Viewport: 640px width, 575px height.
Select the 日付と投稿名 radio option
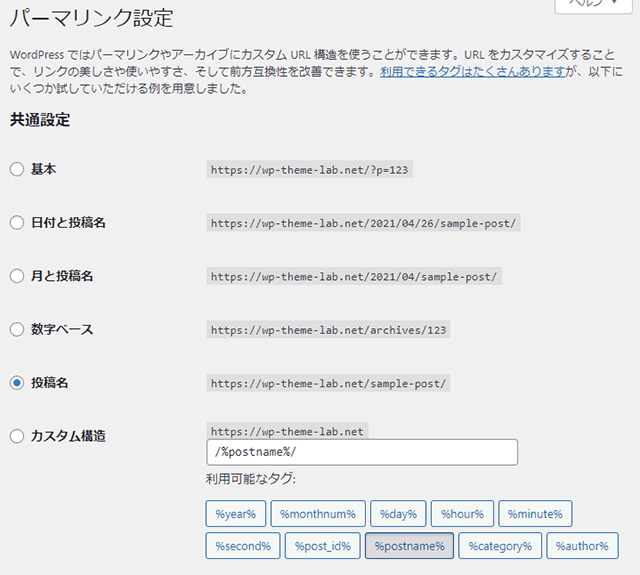click(17, 222)
